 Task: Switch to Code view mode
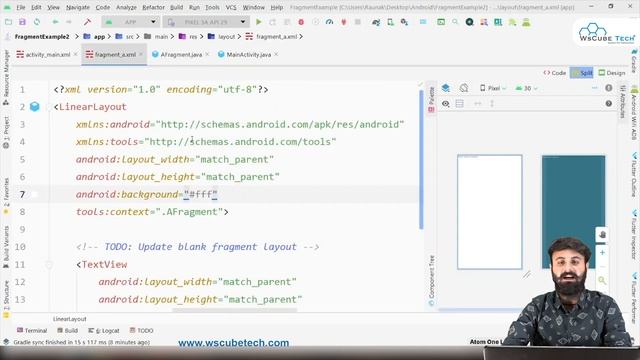click(x=554, y=73)
